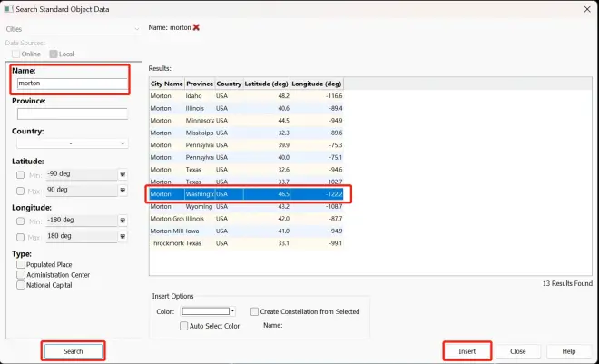Open Help for this dialog

tap(568, 351)
